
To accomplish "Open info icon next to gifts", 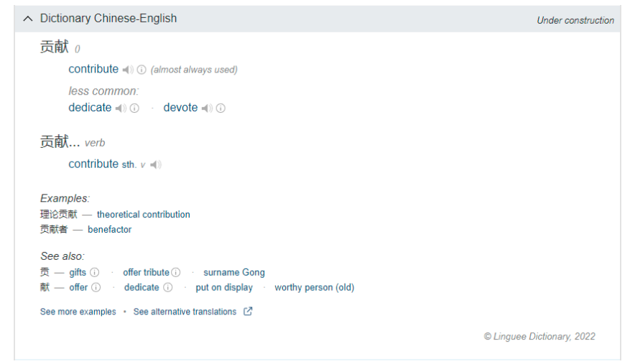I will [94, 273].
